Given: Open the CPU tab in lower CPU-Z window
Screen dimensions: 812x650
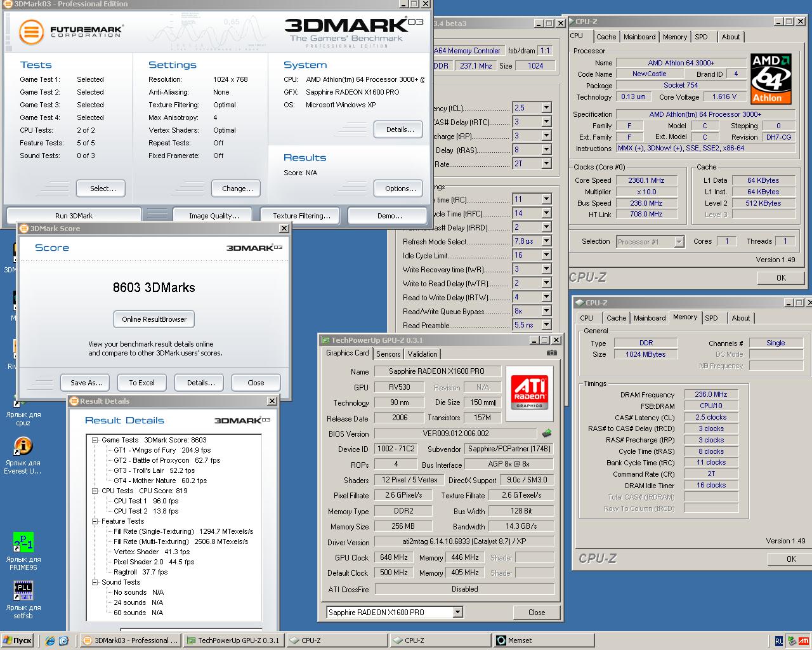Looking at the screenshot, I should pos(587,318).
